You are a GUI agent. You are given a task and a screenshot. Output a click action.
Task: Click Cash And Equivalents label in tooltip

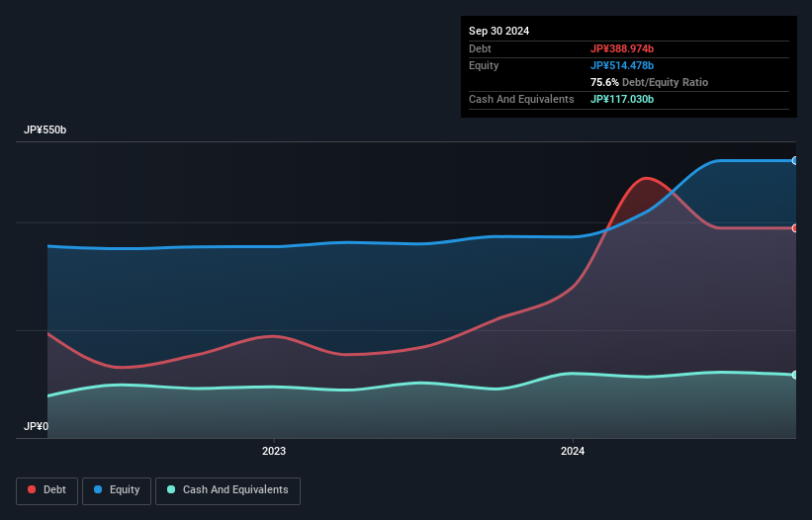coord(521,99)
